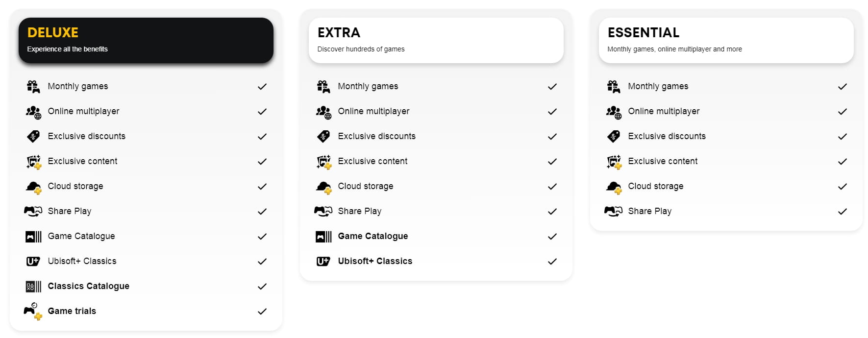Screen dimensions: 868x338
Task: Click the Exclusive discounts tag icon under Essential
Action: point(614,136)
